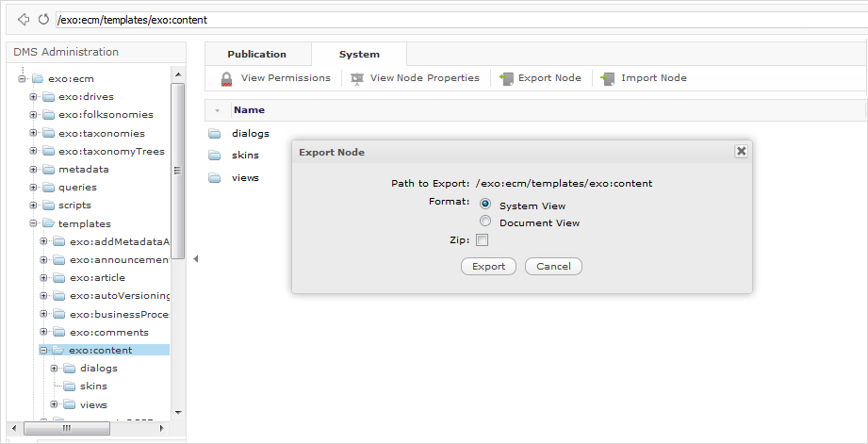Click Export Node toolbar label
868x444 pixels.
point(549,78)
